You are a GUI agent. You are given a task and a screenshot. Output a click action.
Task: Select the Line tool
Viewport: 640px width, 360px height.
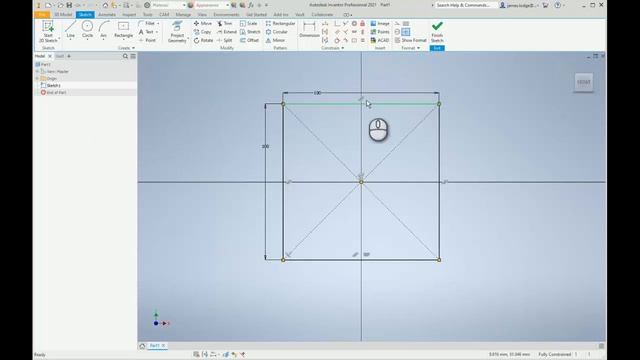[71, 29]
